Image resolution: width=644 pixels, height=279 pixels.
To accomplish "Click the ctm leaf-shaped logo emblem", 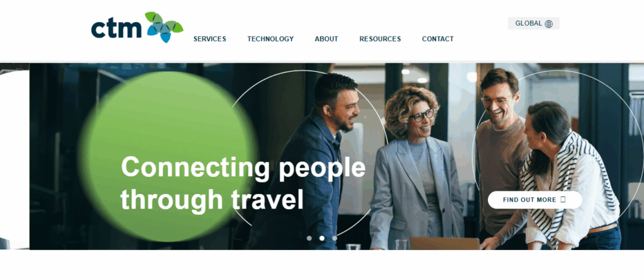I will click(164, 27).
